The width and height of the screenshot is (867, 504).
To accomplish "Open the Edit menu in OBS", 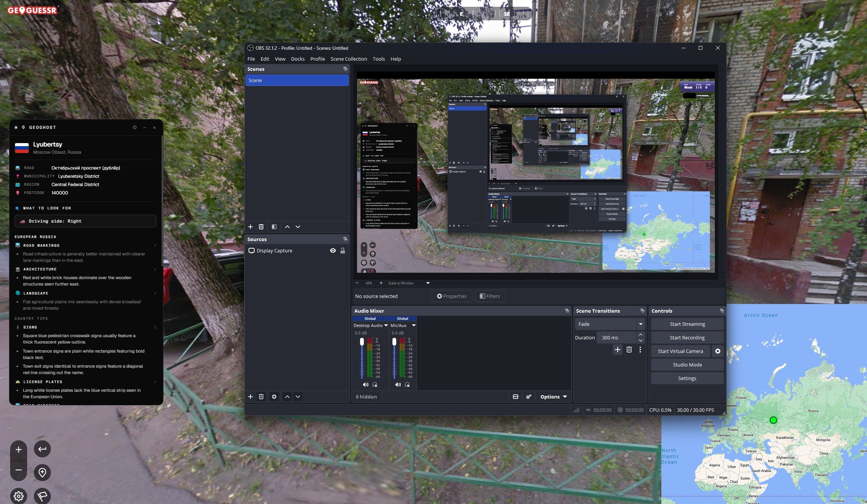I will point(265,59).
